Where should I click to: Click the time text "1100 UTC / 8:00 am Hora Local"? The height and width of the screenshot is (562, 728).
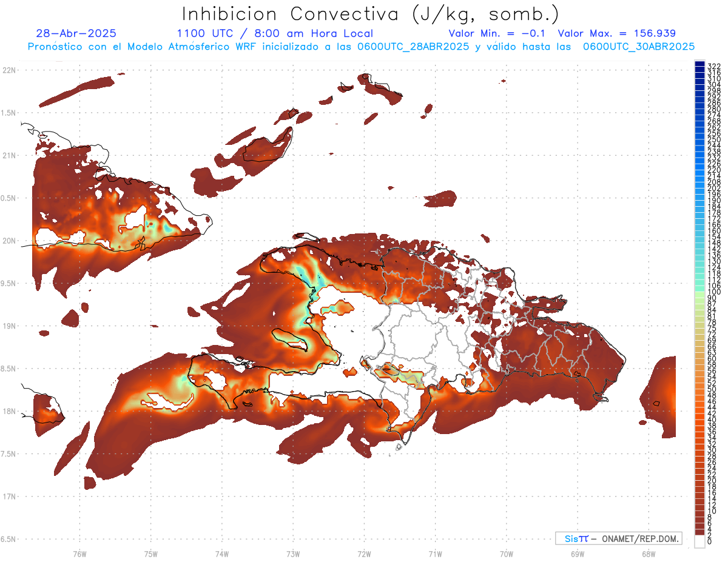click(275, 33)
